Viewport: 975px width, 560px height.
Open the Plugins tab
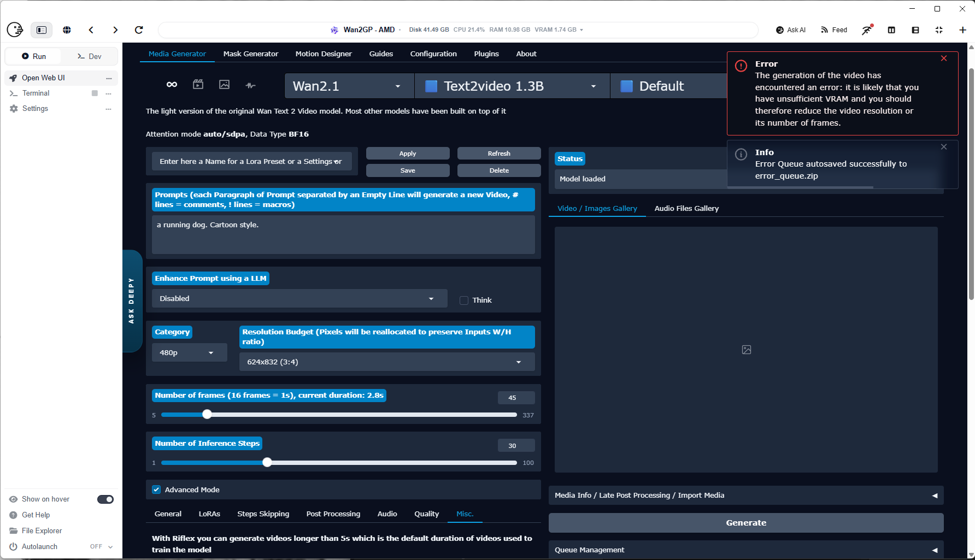(486, 54)
